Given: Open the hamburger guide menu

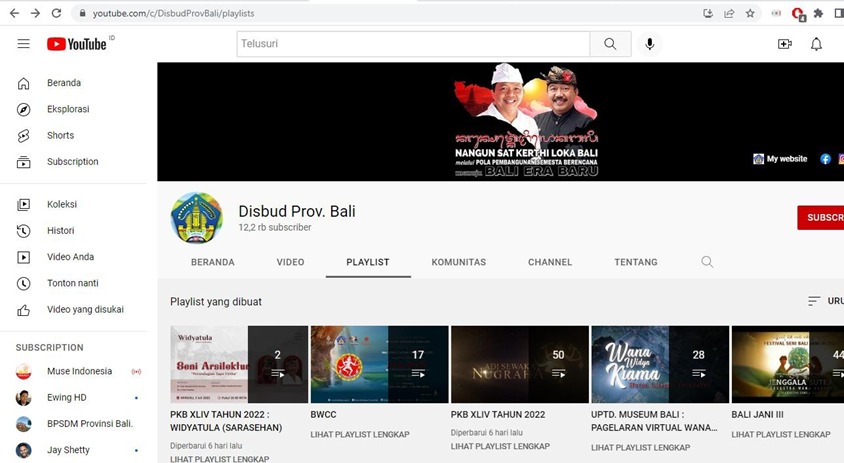Looking at the screenshot, I should click(x=23, y=44).
